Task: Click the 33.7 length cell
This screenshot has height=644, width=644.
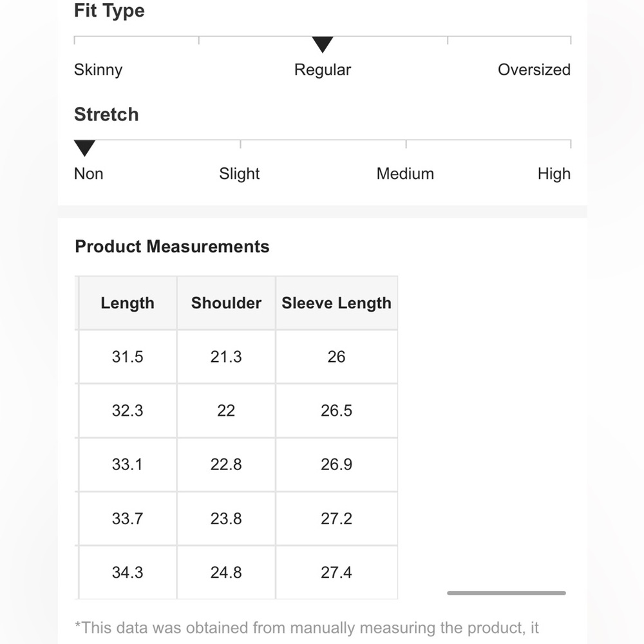Action: pyautogui.click(x=128, y=518)
